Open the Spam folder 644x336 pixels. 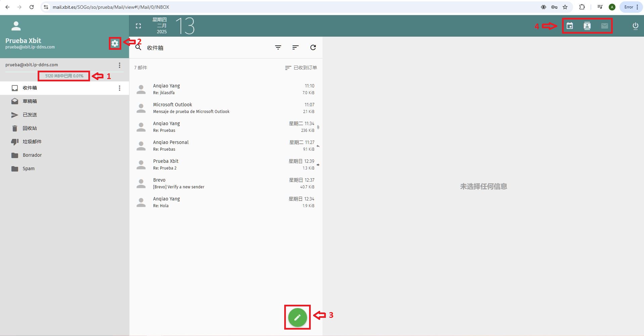(65, 169)
